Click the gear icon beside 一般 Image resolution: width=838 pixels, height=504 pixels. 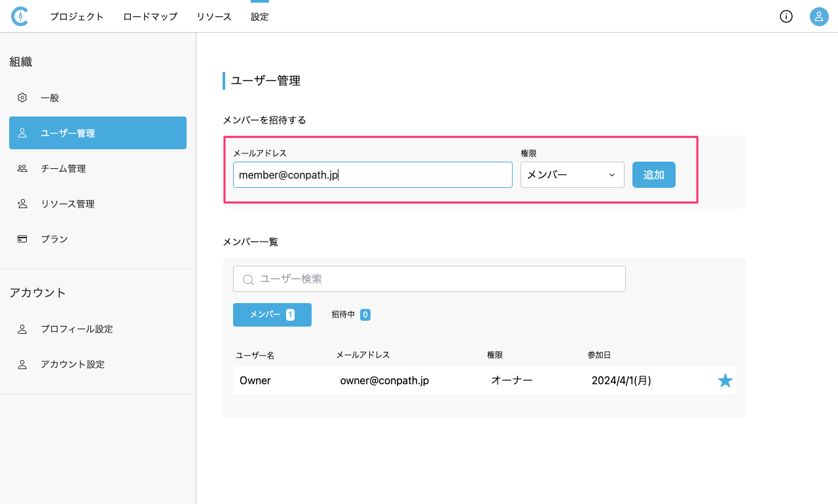pyautogui.click(x=22, y=98)
